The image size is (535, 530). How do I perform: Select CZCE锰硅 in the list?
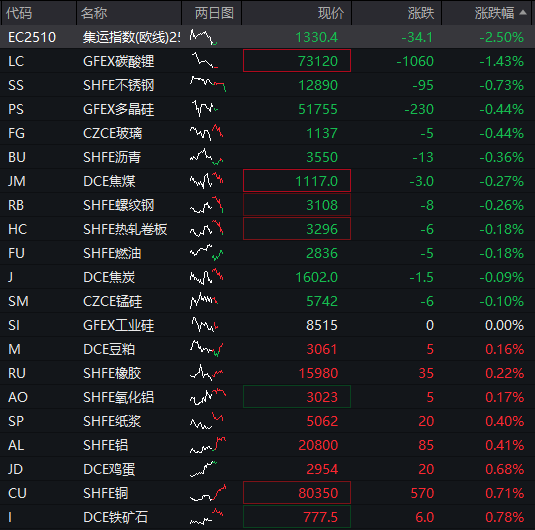coord(112,301)
